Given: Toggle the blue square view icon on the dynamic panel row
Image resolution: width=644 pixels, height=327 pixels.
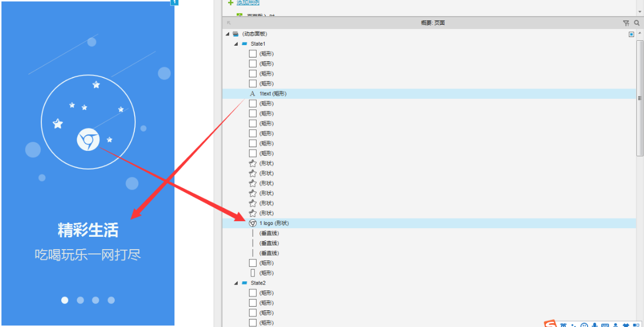Looking at the screenshot, I should point(631,34).
